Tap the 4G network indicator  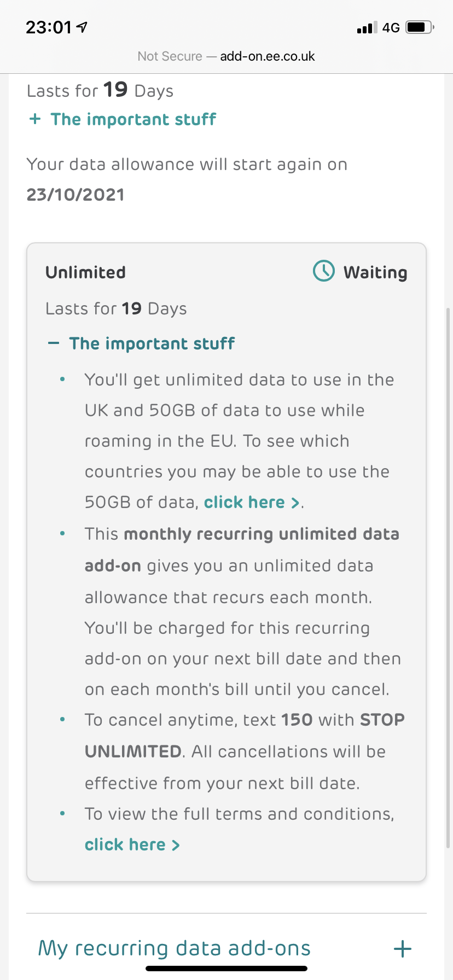pyautogui.click(x=391, y=27)
